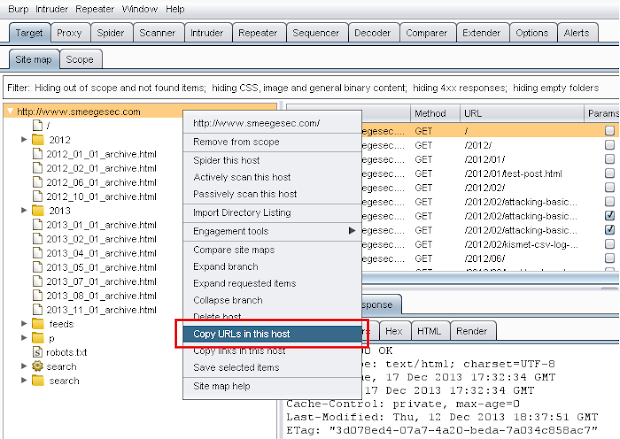The image size is (620, 439).
Task: Choose Actively scan this host
Action: coord(272,177)
